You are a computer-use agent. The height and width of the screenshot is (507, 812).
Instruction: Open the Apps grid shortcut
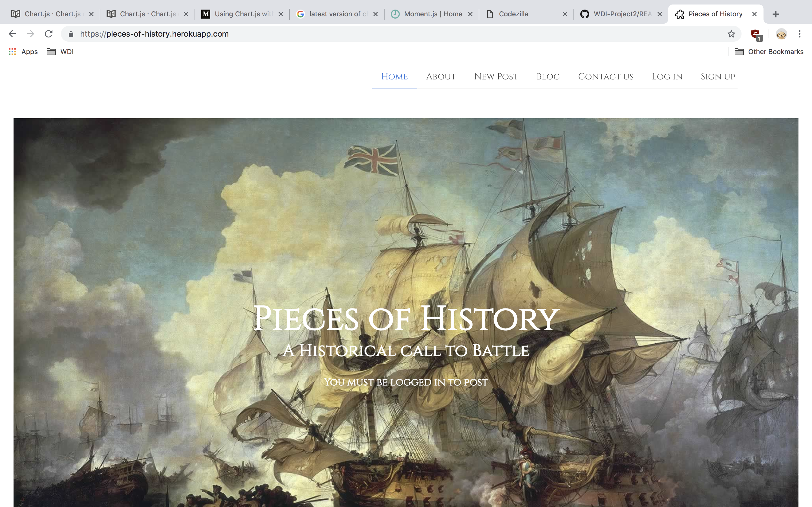(23, 52)
